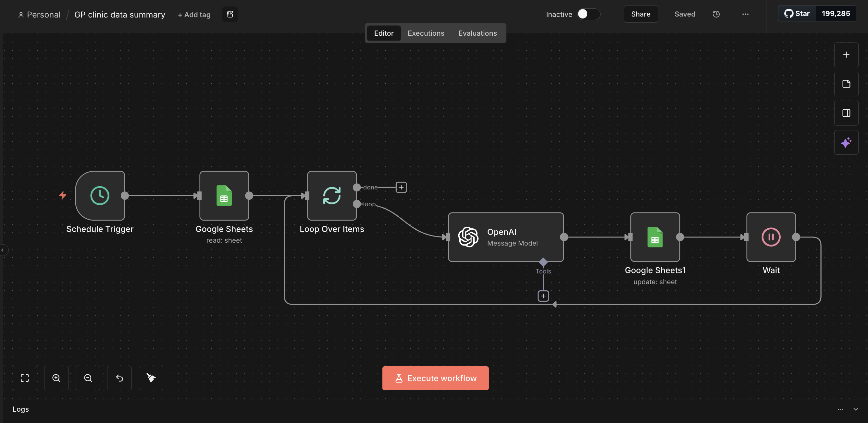Zoom out of the canvas
Screen dimensions: 868x423
(x=88, y=378)
